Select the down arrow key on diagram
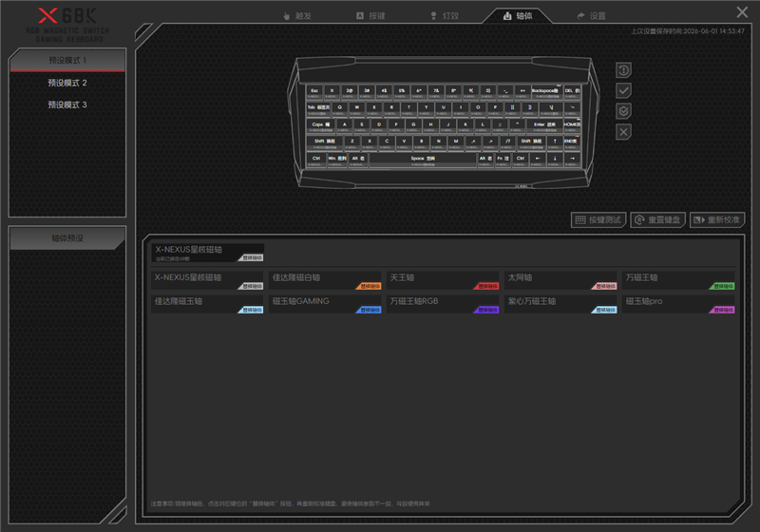The height and width of the screenshot is (532, 760). [x=555, y=161]
